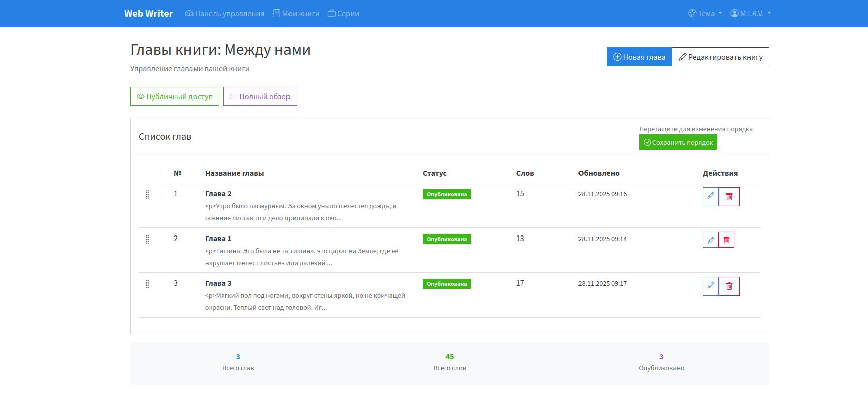Image resolution: width=868 pixels, height=394 pixels.
Task: Click the Web Writer logo link
Action: 148,14
